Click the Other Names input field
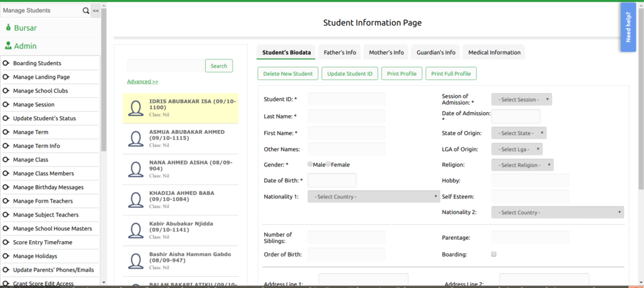 [x=346, y=150]
